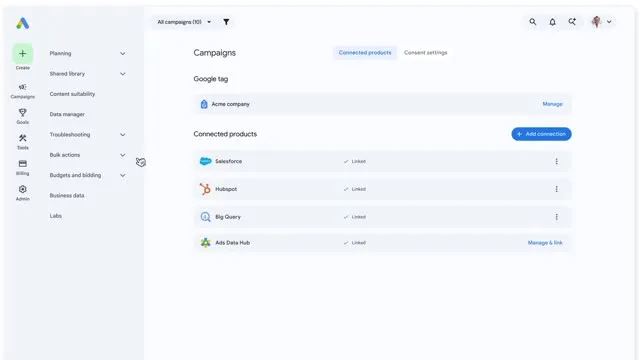This screenshot has height=360, width=640.
Task: Open the Billing section
Action: tap(22, 167)
